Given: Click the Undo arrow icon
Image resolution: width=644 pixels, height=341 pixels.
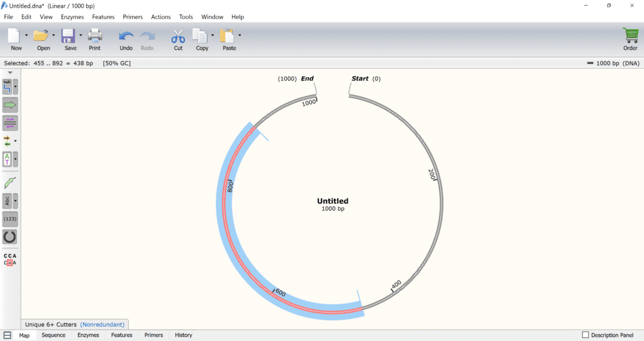Looking at the screenshot, I should coord(126,36).
